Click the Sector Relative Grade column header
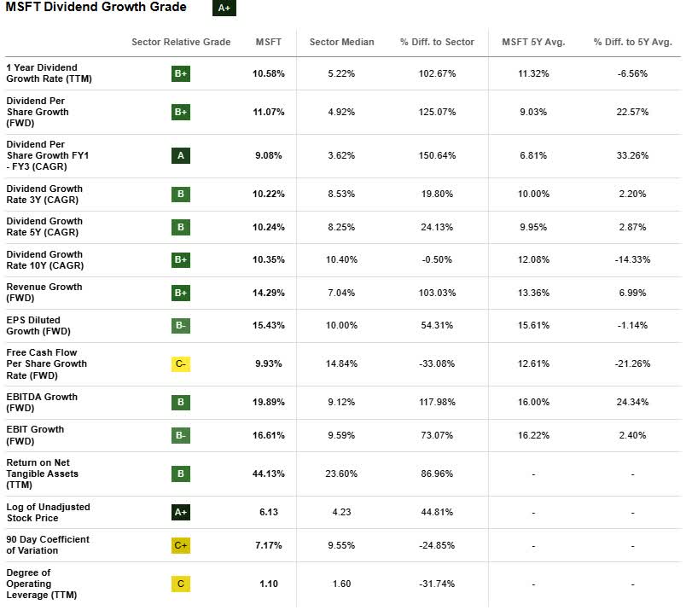The height and width of the screenshot is (616, 686). click(181, 43)
